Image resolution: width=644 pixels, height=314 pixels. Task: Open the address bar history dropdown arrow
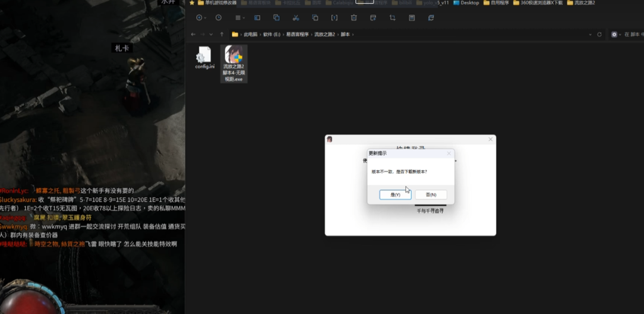tap(590, 35)
